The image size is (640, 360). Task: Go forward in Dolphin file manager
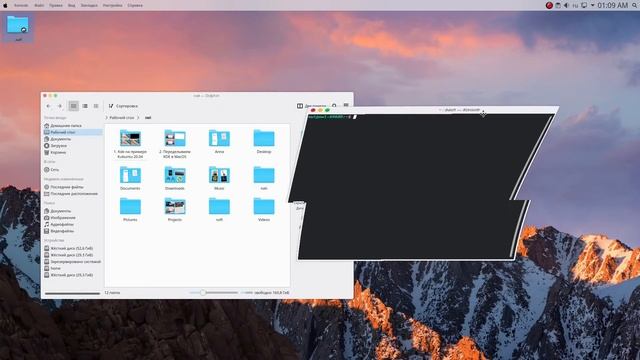click(60, 106)
